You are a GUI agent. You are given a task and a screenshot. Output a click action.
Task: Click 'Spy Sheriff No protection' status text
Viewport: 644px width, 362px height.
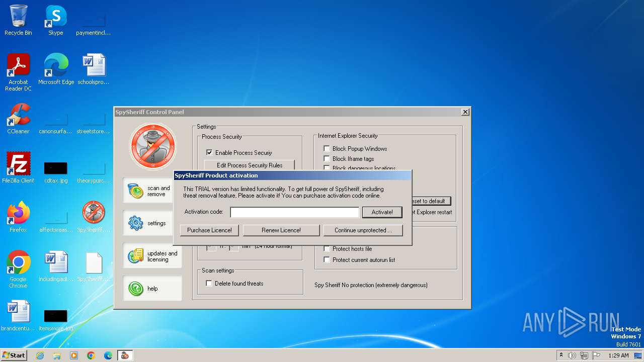(371, 285)
